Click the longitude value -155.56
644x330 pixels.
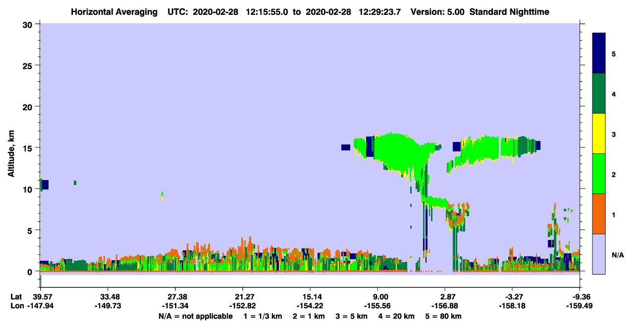(377, 306)
